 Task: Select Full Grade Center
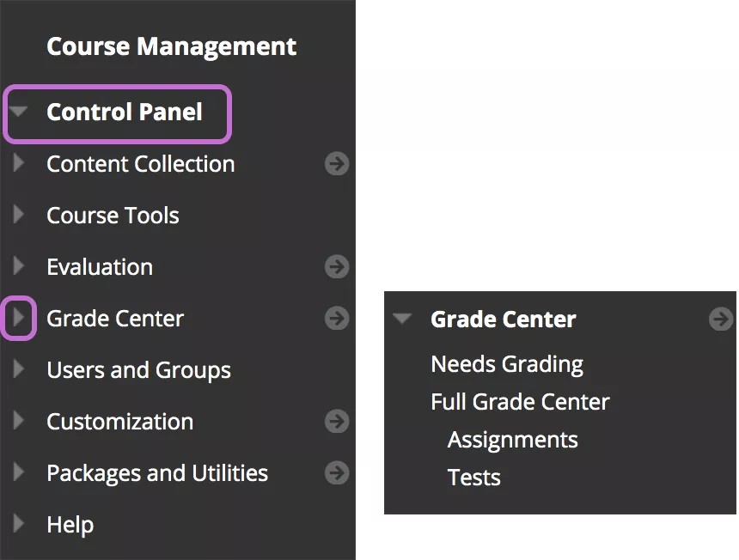click(x=519, y=401)
